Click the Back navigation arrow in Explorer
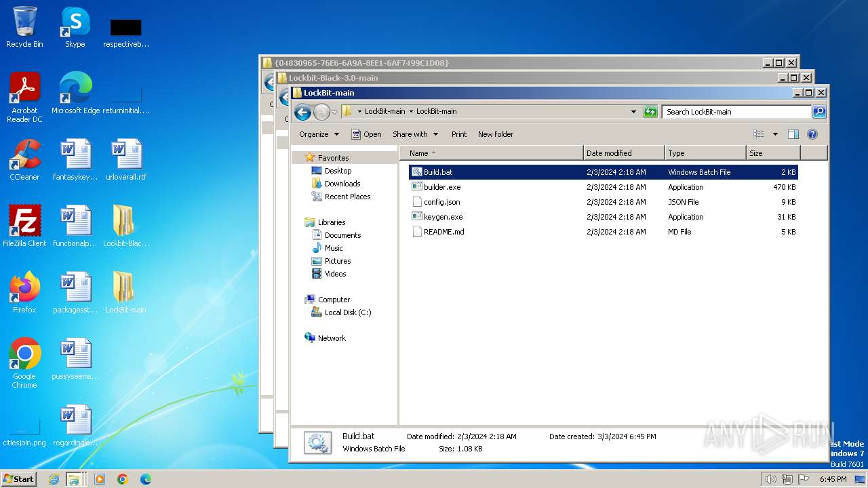This screenshot has height=488, width=868. coord(303,112)
